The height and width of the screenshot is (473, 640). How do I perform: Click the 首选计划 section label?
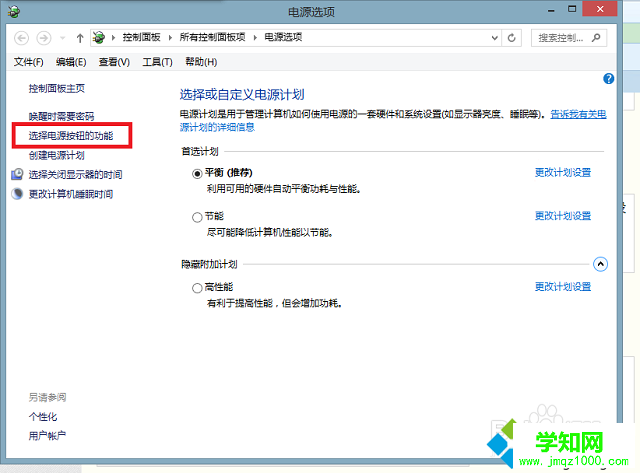[x=200, y=152]
